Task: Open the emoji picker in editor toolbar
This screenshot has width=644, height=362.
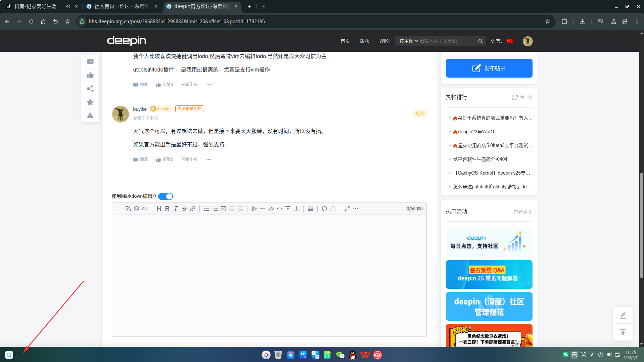Action: [x=136, y=209]
